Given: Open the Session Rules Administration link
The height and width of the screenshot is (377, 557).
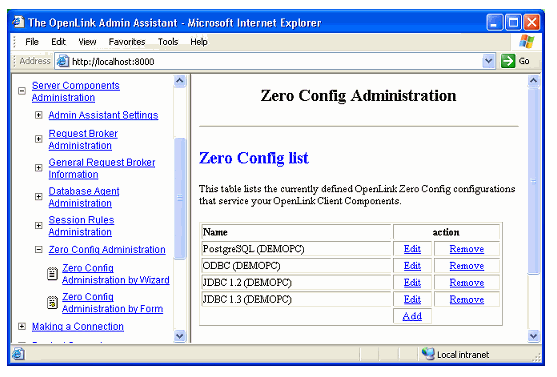Looking at the screenshot, I should [x=81, y=226].
